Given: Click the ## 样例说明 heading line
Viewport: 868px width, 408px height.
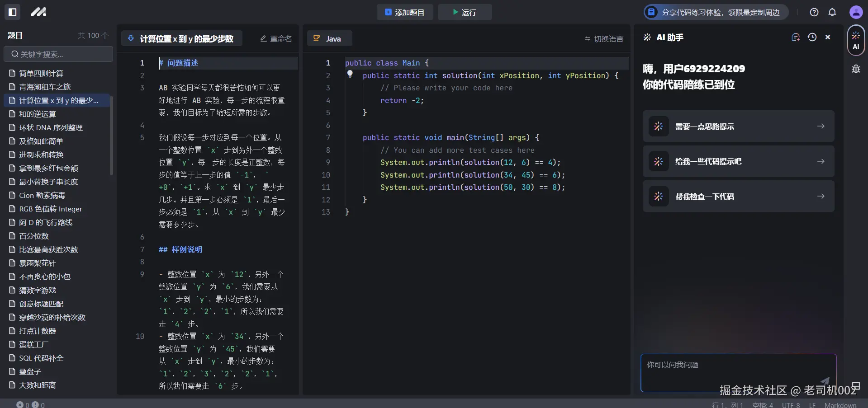Looking at the screenshot, I should pos(180,249).
